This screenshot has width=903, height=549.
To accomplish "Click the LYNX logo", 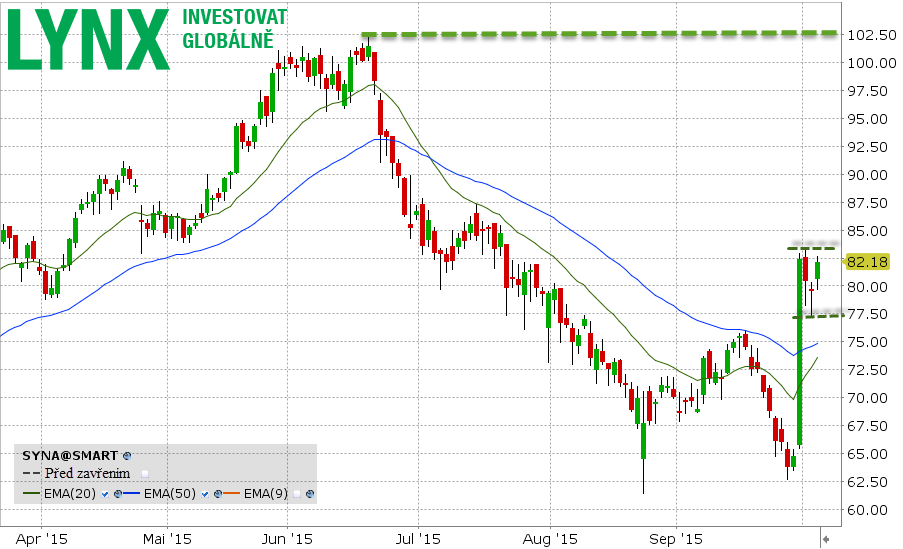I will point(89,40).
